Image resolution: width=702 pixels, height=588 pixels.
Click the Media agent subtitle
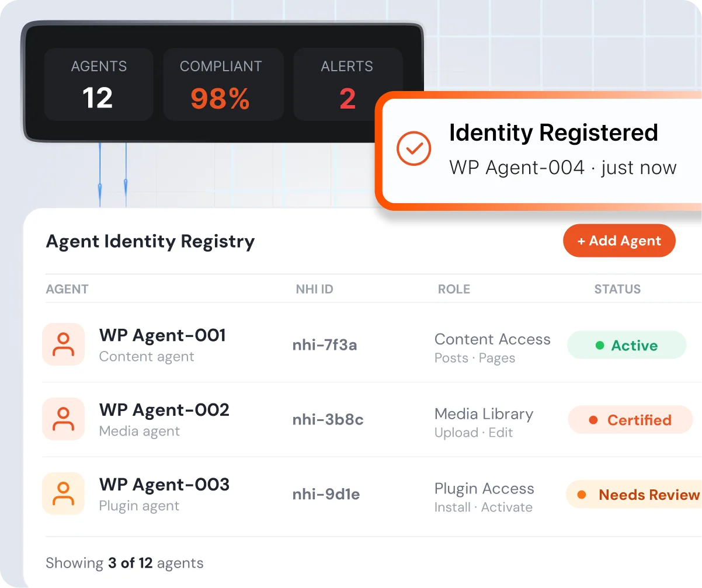coord(140,432)
